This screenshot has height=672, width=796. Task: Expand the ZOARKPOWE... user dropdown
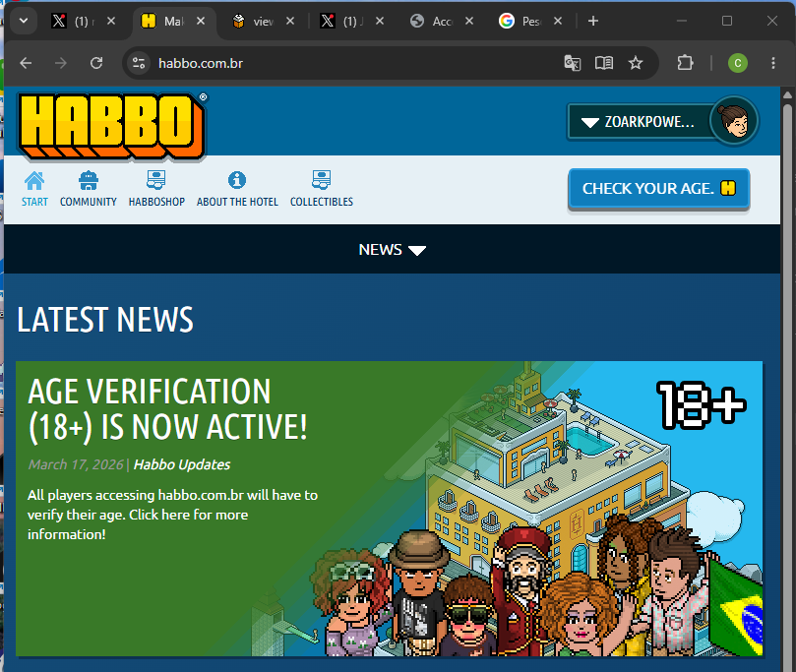coord(639,122)
